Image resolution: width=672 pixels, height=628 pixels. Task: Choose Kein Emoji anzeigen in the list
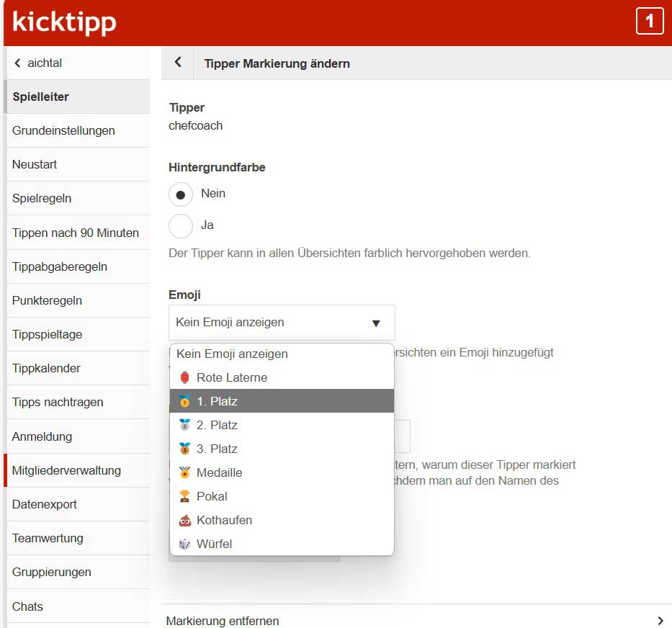point(232,354)
